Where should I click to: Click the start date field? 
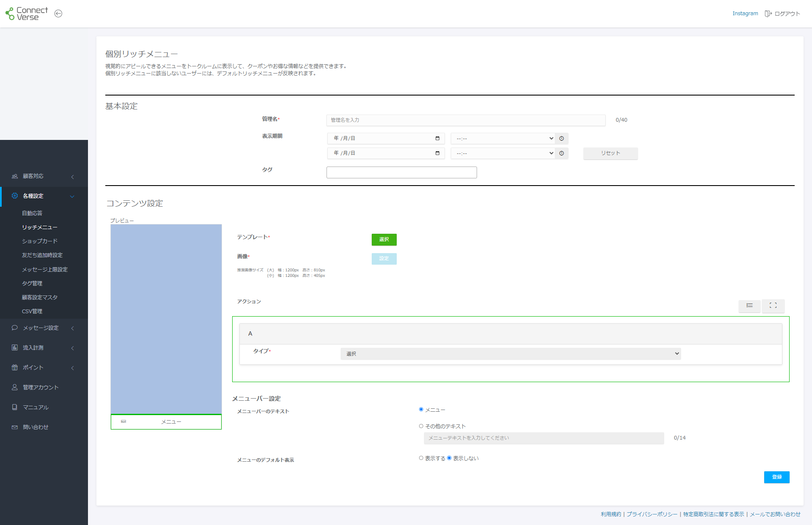click(386, 138)
